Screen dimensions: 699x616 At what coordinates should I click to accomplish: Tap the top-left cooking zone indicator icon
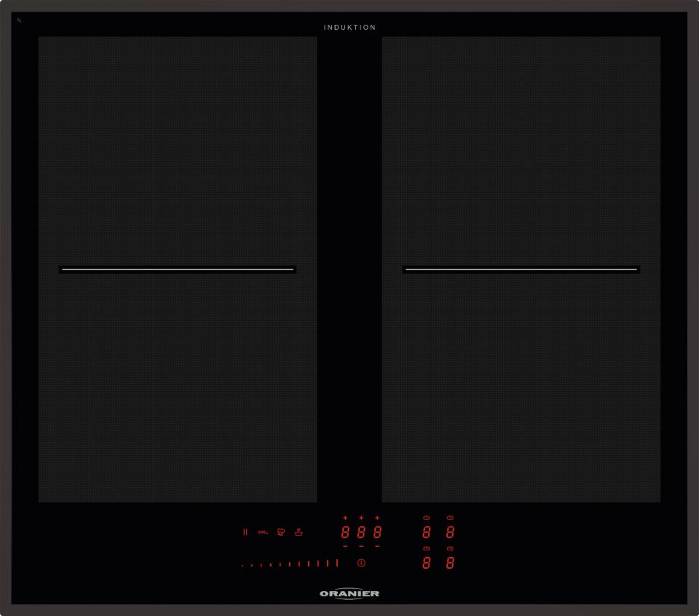426,518
